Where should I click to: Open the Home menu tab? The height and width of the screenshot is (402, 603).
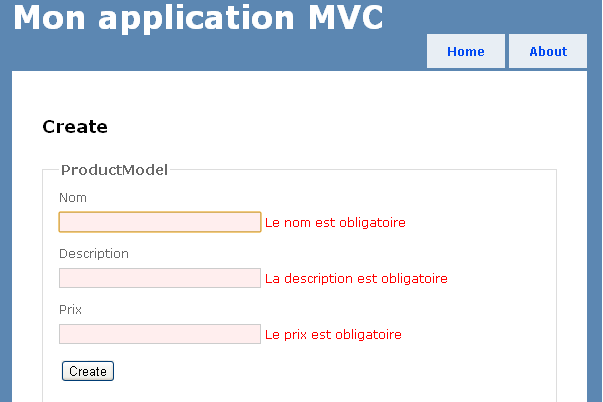click(466, 51)
